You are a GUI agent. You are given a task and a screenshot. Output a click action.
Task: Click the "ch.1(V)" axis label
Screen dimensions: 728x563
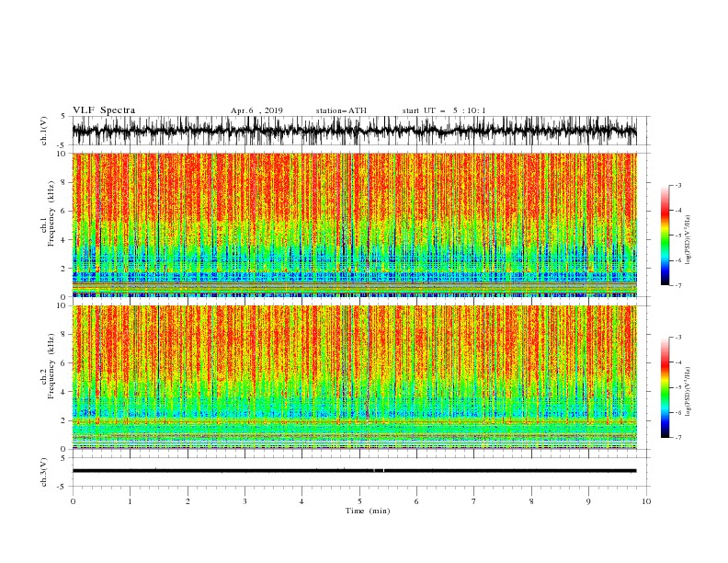pyautogui.click(x=44, y=131)
